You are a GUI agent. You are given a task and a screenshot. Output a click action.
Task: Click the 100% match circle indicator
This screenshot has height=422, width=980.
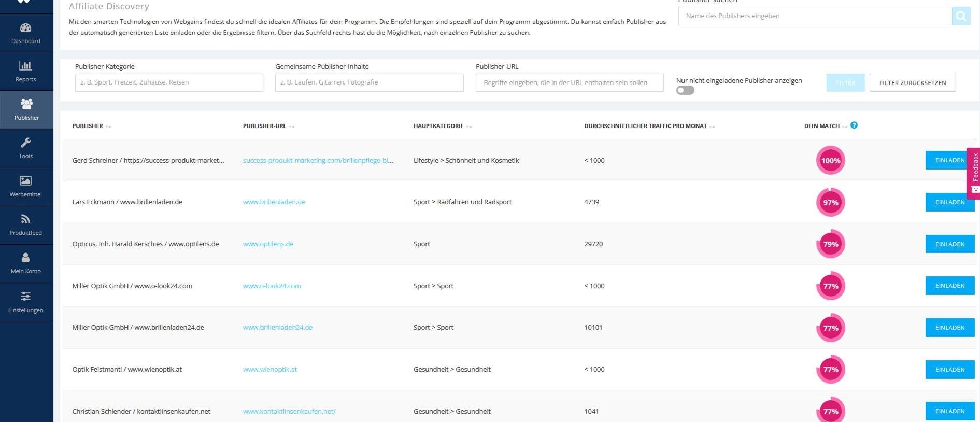pyautogui.click(x=830, y=161)
